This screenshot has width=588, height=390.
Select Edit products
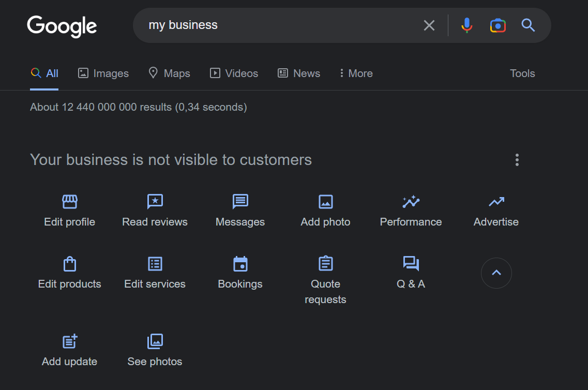click(69, 272)
